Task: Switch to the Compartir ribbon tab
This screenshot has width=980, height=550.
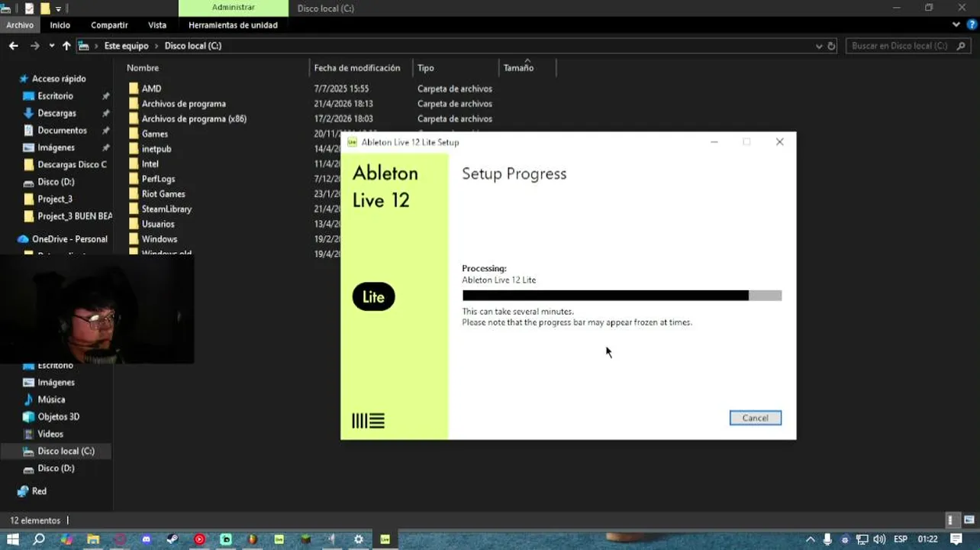Action: click(109, 25)
